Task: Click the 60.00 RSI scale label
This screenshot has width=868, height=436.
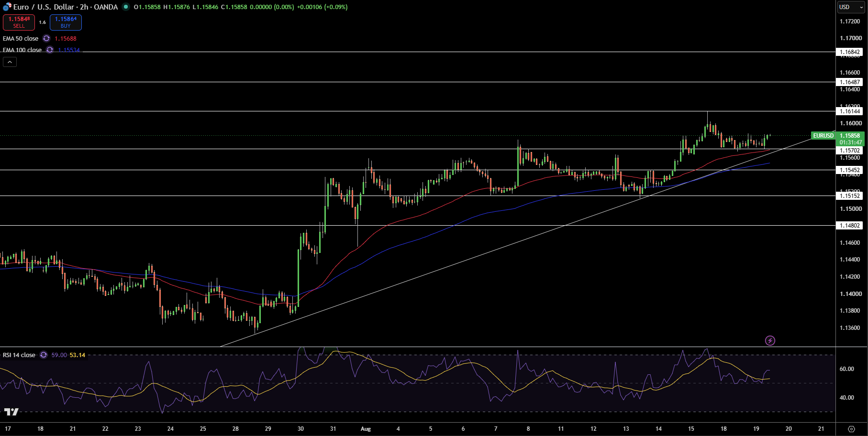Action: coord(847,369)
